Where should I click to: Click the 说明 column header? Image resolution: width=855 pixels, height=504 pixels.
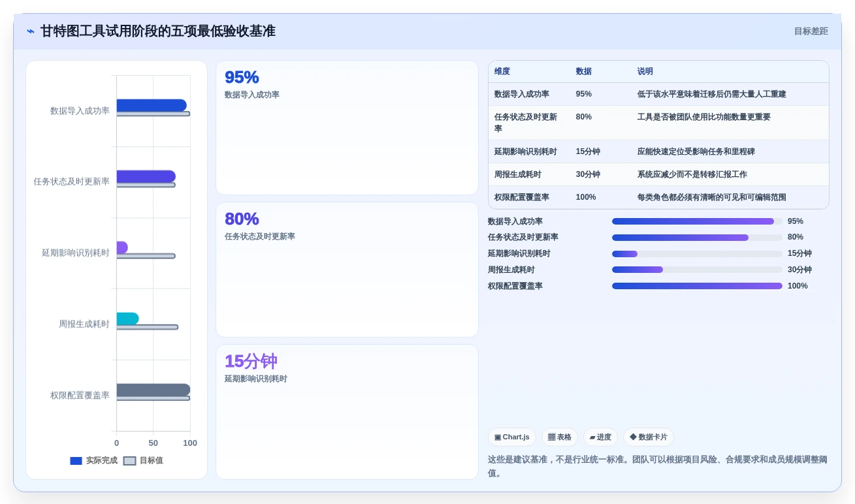[x=645, y=71]
